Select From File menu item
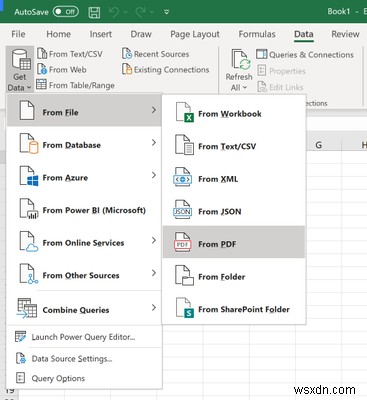367x400 pixels. tap(84, 110)
